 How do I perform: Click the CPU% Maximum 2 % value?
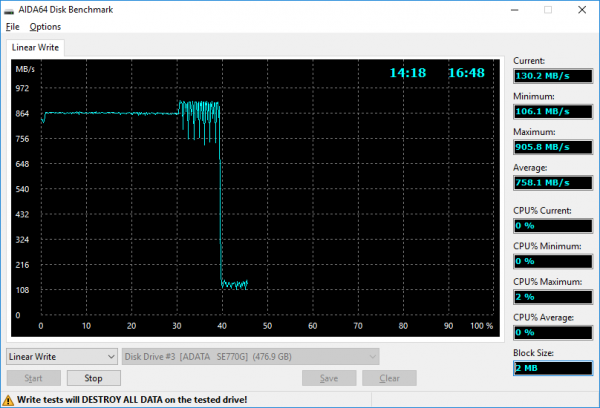553,297
